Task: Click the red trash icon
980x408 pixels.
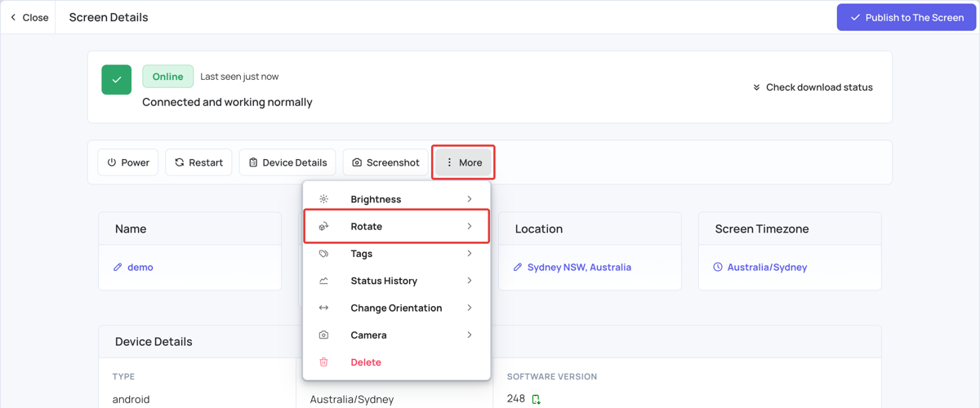Action: click(323, 362)
